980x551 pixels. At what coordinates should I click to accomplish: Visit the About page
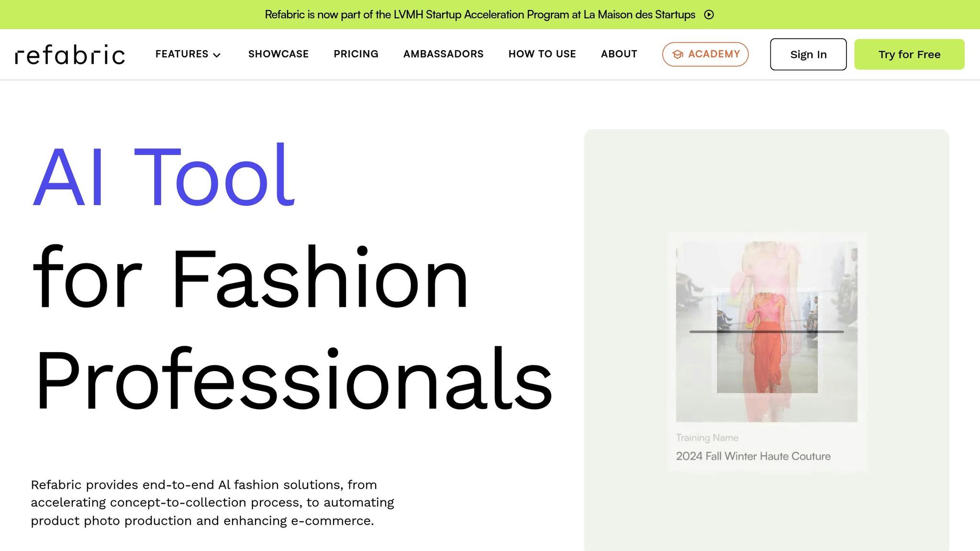(619, 54)
